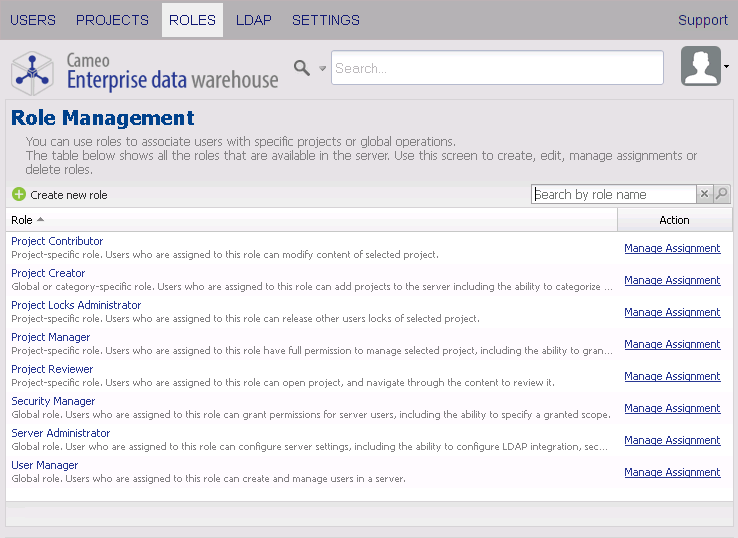Go to the LDAP tab
Screen dimensions: 738x538
point(253,20)
